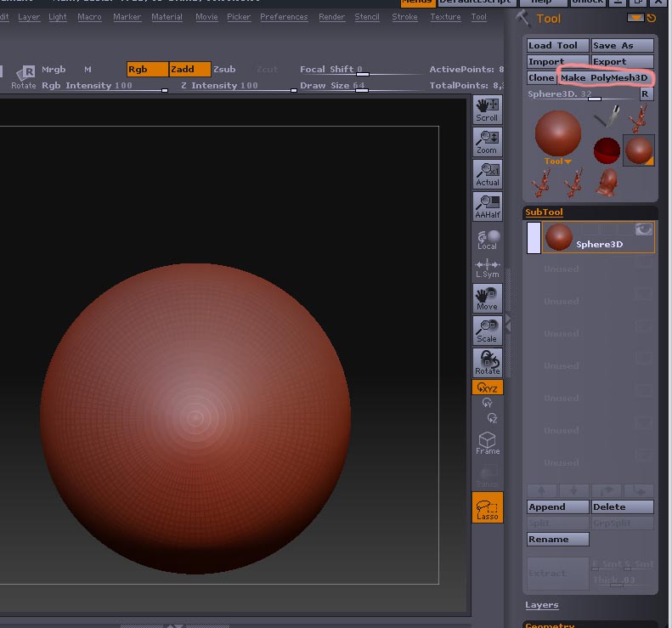The width and height of the screenshot is (672, 628).
Task: Click the Import button
Action: pos(557,62)
